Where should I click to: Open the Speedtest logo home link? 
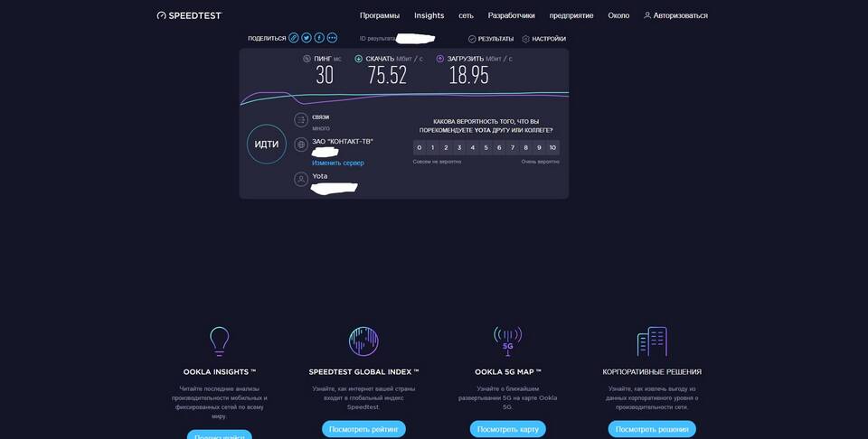point(189,15)
